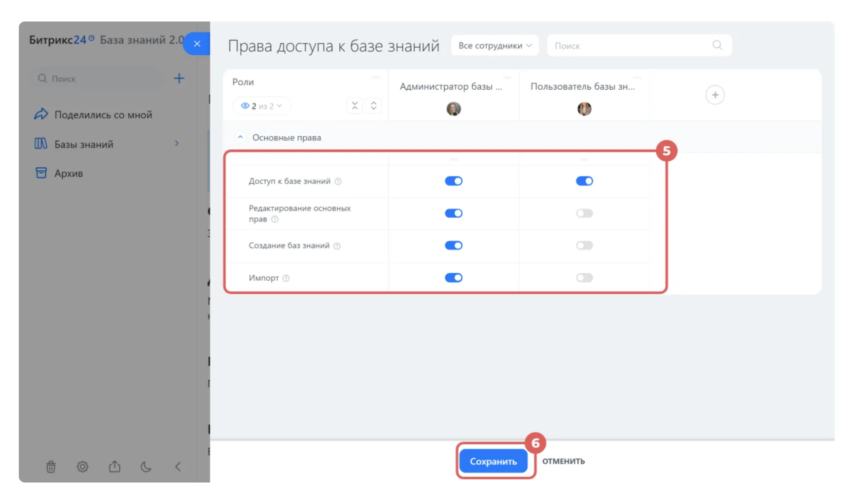The height and width of the screenshot is (504, 852).
Task: Click the trash bin icon in sidebar footer
Action: [x=51, y=466]
